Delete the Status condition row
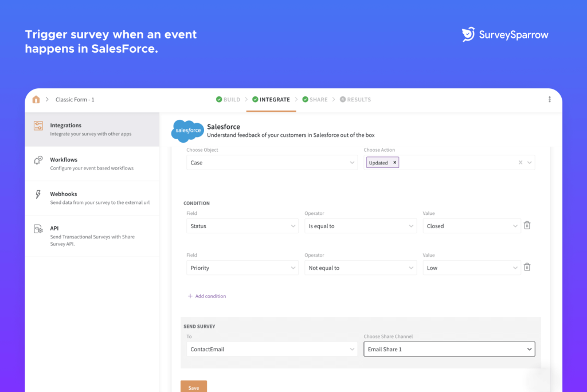587x392 pixels. 527,226
